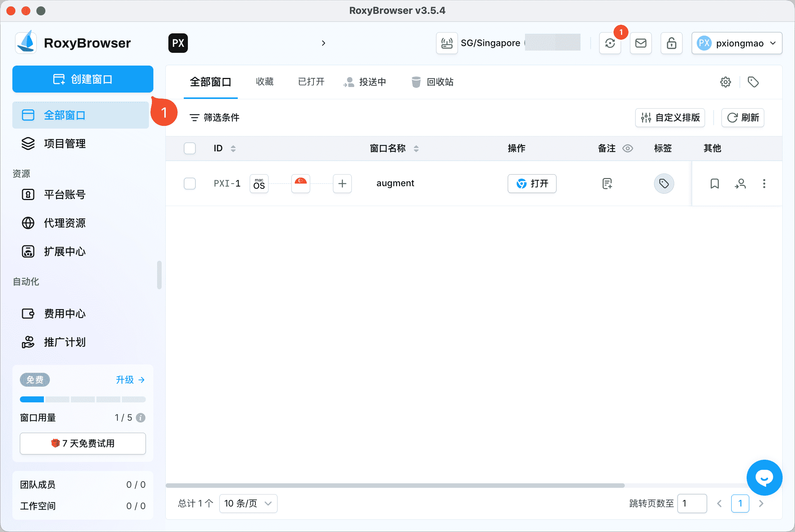Open settings gear above the window list
Image resolution: width=795 pixels, height=532 pixels.
point(726,82)
